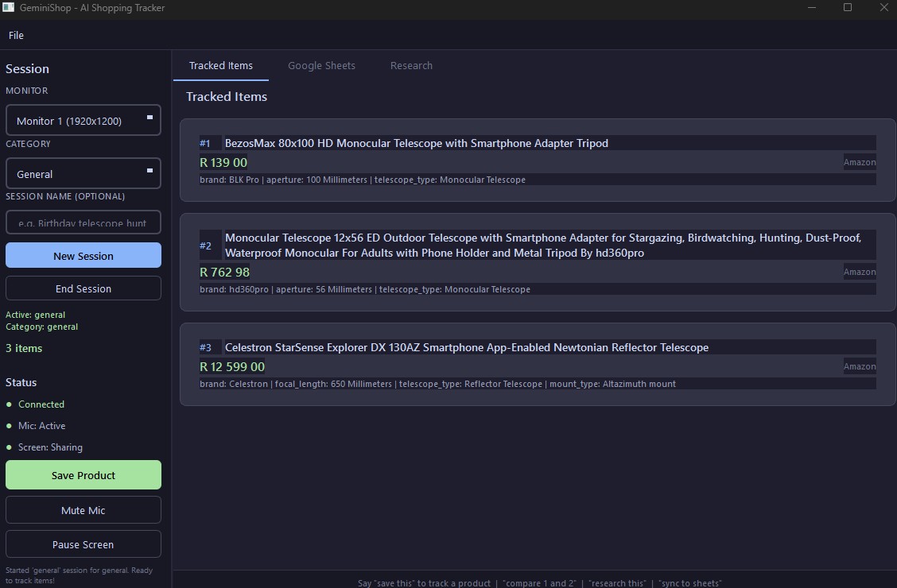Click the GeminiShop app icon in title bar
The height and width of the screenshot is (588, 897).
(8, 7)
